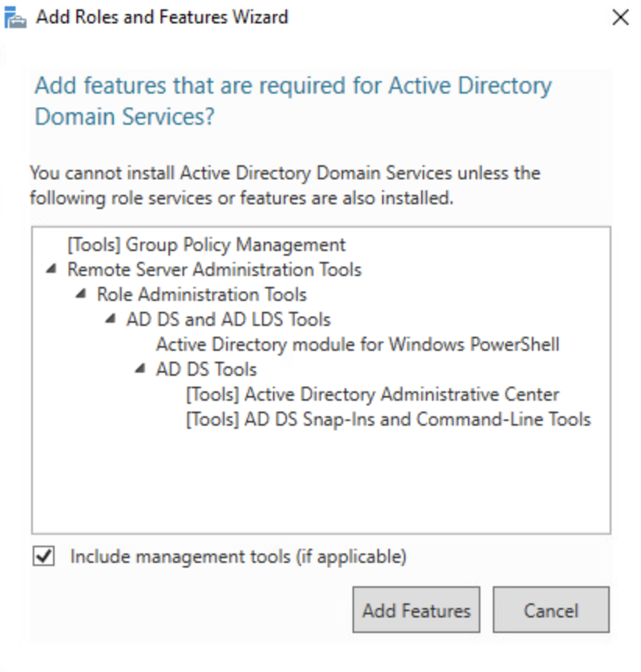Uncheck the Include management tools checkbox
Screen dimensions: 641x672
tap(44, 557)
